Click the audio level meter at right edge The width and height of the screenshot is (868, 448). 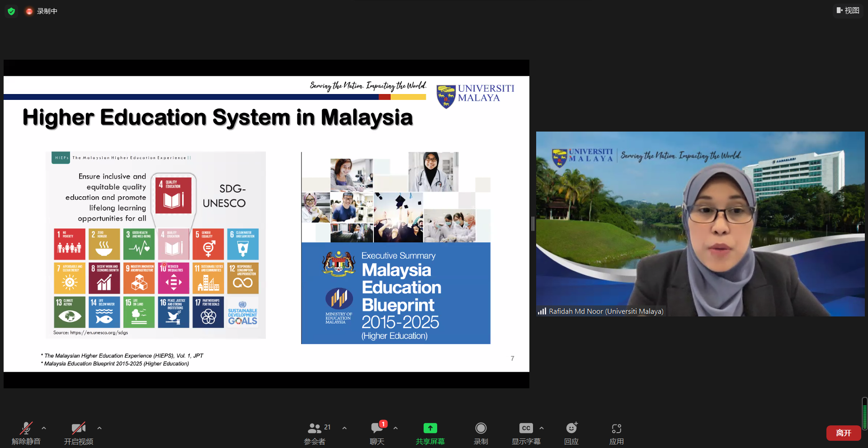864,414
